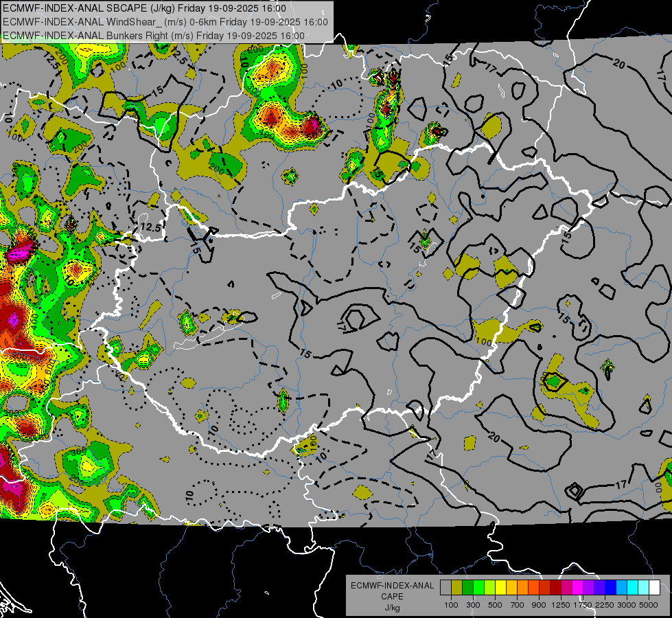Pick the pure yellow legend swatch
The width and height of the screenshot is (672, 618).
[x=500, y=588]
